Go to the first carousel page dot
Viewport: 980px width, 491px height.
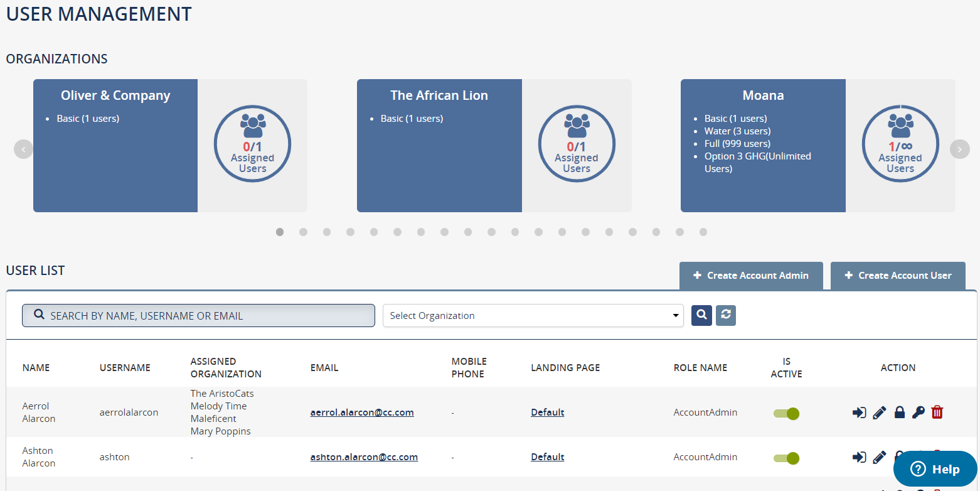pyautogui.click(x=280, y=232)
